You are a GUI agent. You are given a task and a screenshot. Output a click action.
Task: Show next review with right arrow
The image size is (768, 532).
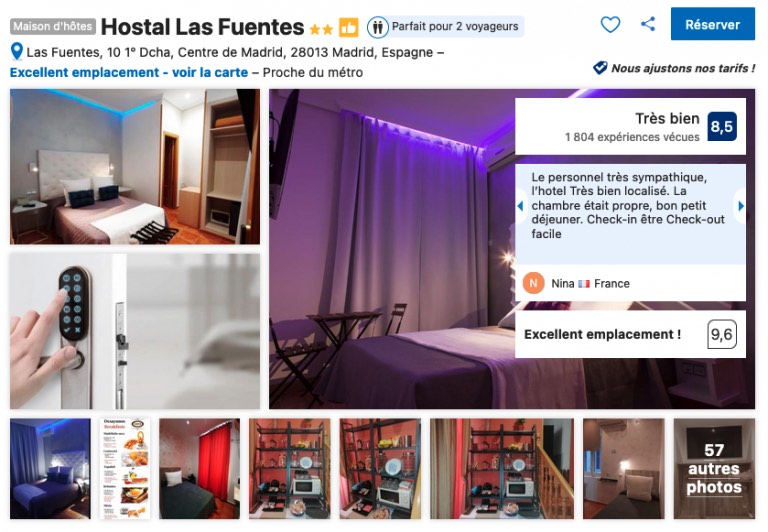(x=741, y=206)
